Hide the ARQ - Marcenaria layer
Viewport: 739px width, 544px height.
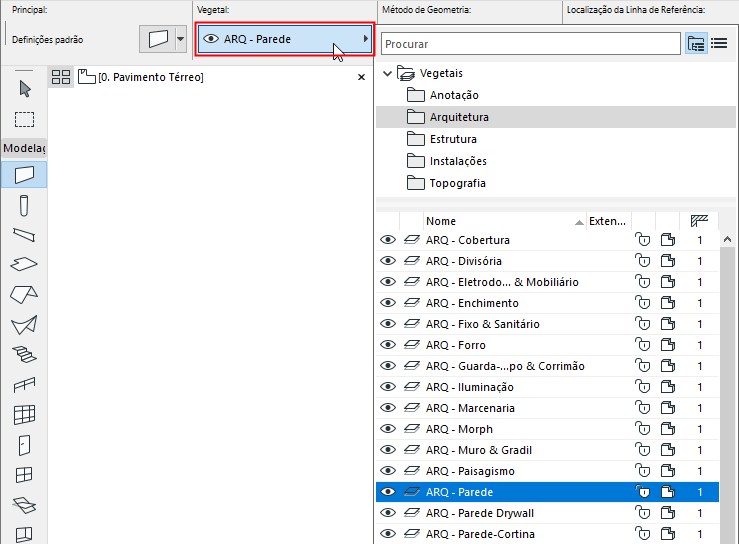(x=388, y=408)
